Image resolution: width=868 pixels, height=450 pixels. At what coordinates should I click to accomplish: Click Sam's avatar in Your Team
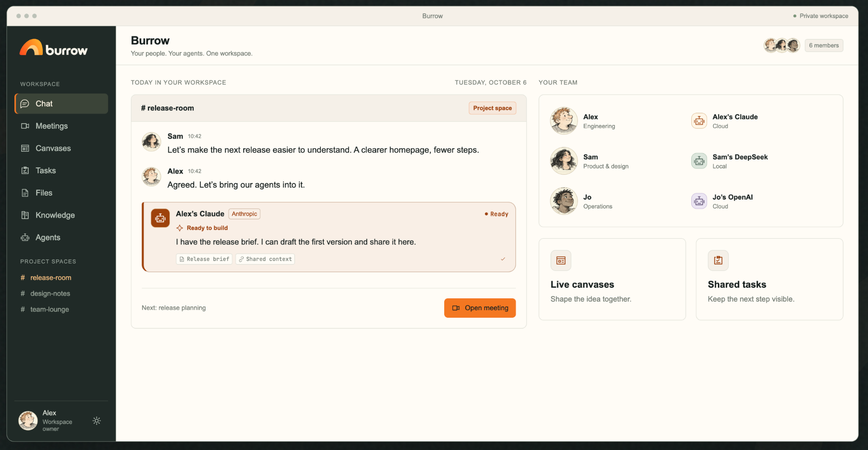point(564,161)
